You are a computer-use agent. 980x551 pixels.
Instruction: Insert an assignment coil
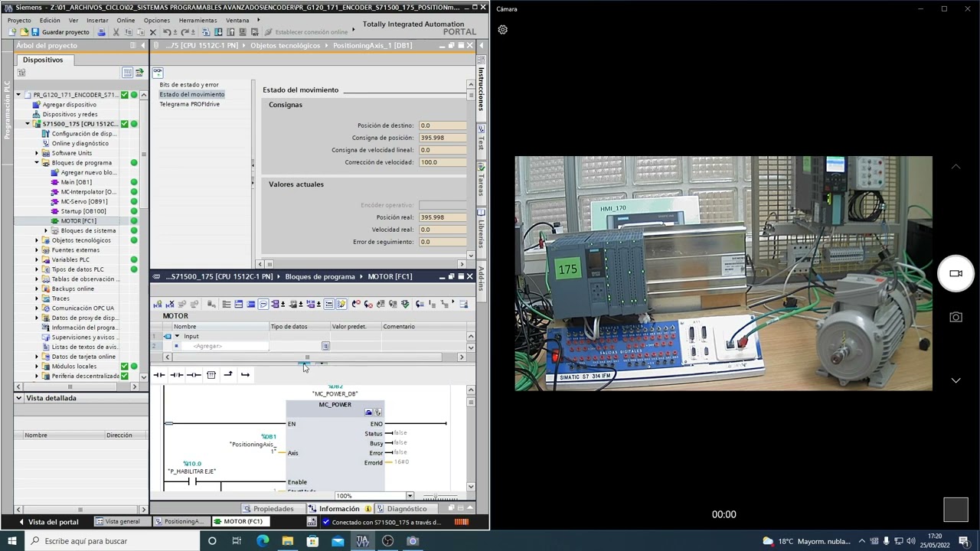coord(194,375)
